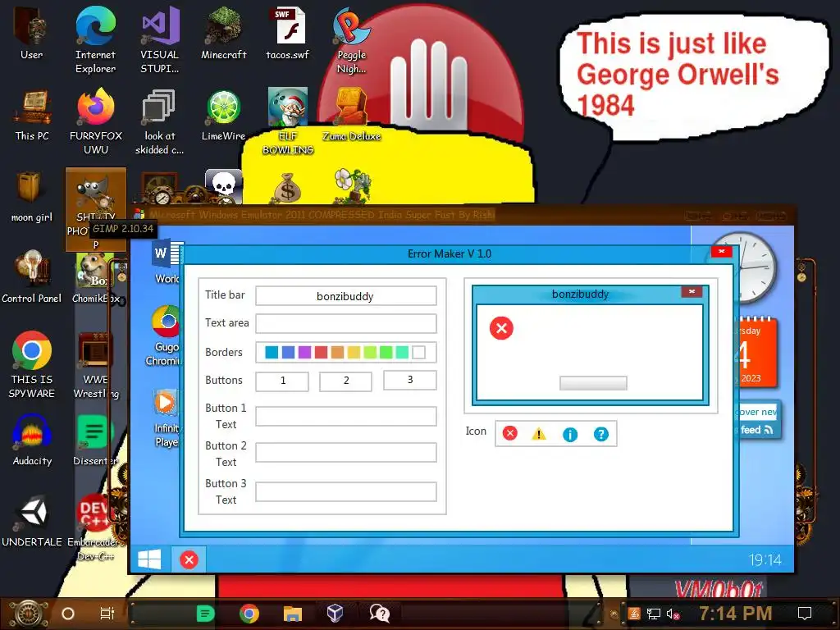Open the green Dissenter icon on the taskbar

tap(205, 614)
